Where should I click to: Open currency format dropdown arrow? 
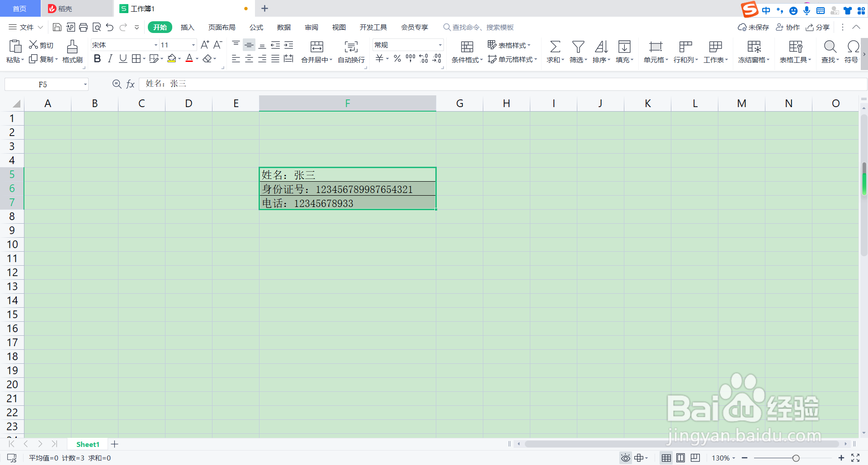(387, 58)
